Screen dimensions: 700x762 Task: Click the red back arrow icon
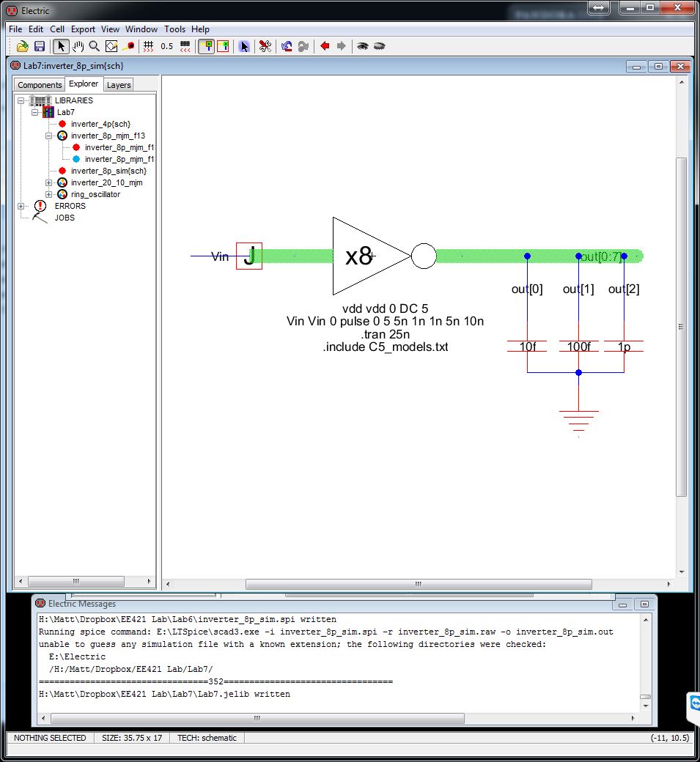click(x=325, y=46)
